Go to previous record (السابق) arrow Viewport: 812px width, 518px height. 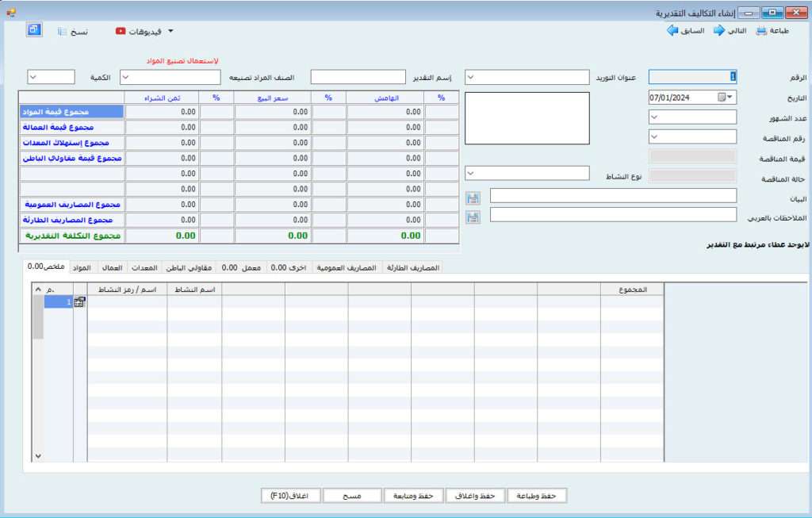tap(672, 31)
